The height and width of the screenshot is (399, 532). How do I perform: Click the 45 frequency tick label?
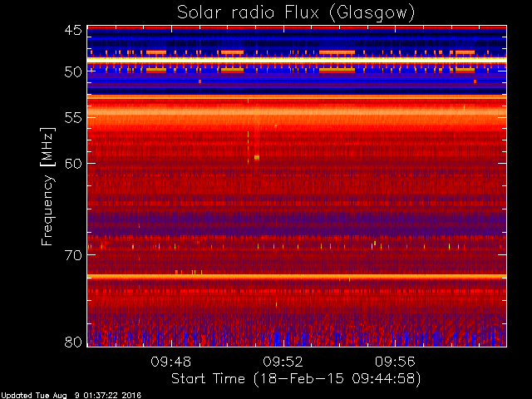click(73, 30)
